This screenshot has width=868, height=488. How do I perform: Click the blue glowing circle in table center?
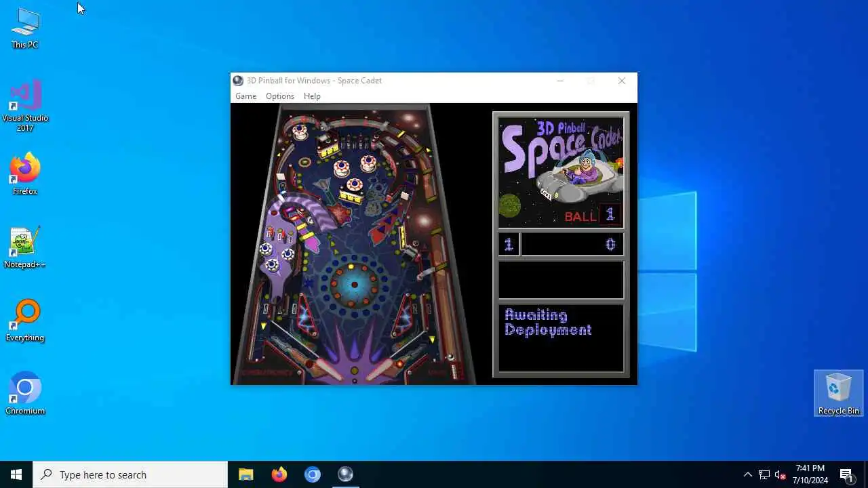pos(354,284)
